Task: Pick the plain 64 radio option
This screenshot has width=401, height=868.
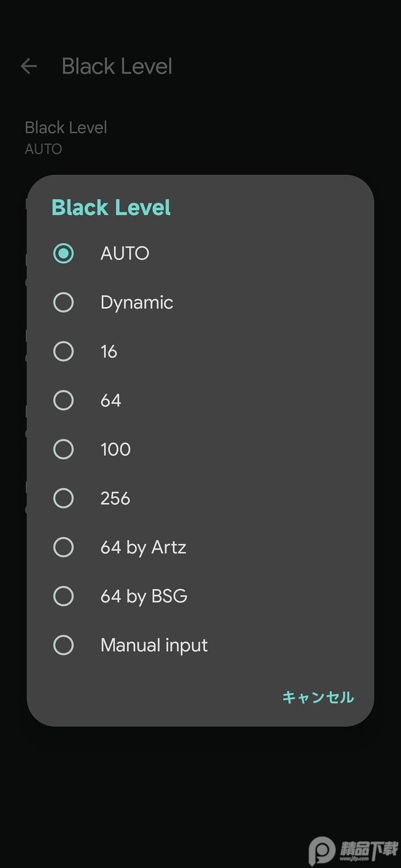Action: [x=63, y=401]
